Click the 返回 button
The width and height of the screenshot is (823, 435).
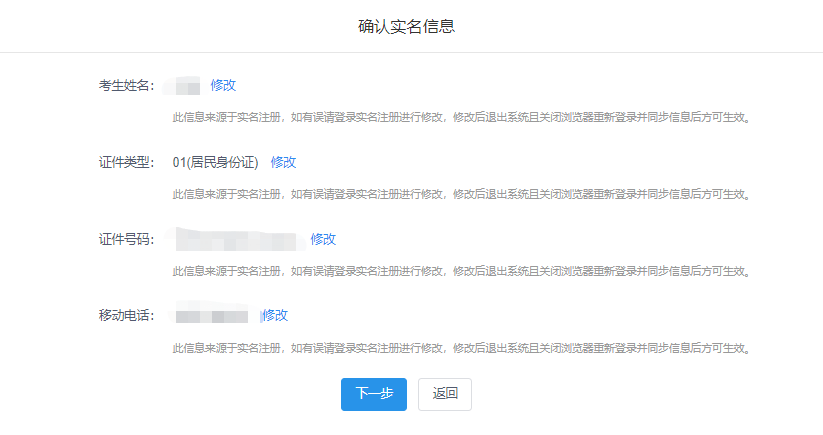coord(445,394)
